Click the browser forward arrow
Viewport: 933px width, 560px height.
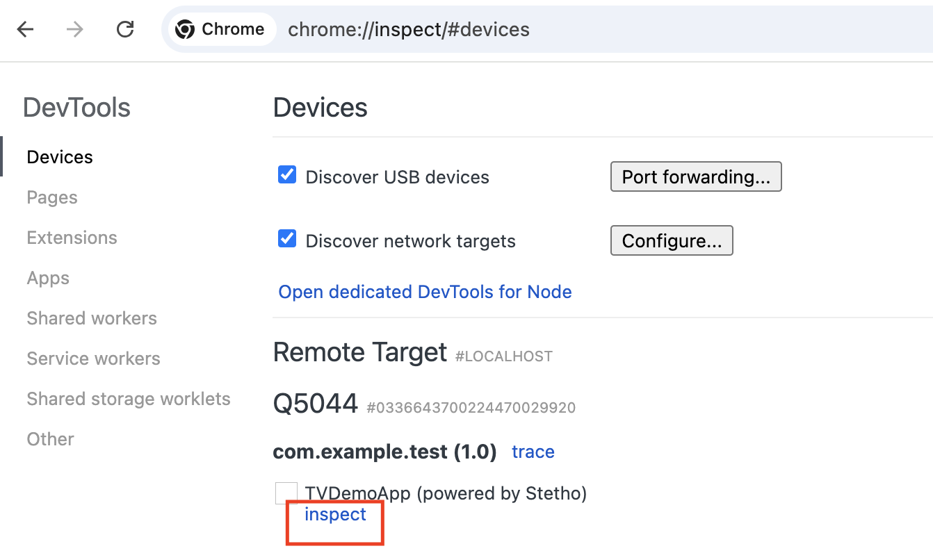[x=75, y=29]
